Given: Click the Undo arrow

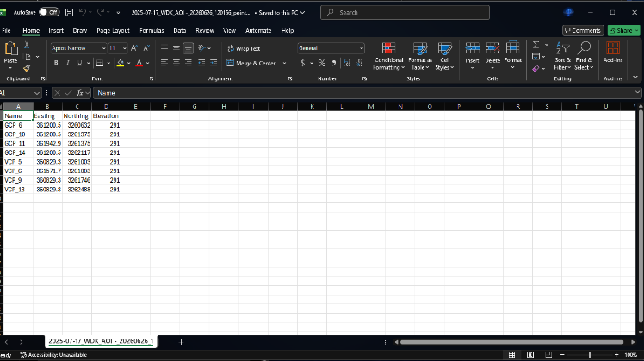Looking at the screenshot, I should pyautogui.click(x=83, y=12).
